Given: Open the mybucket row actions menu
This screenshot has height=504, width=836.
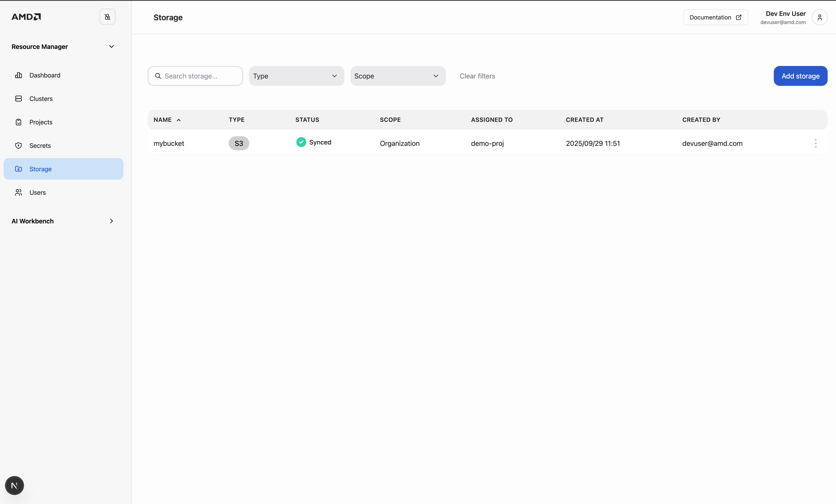Looking at the screenshot, I should click(x=815, y=143).
